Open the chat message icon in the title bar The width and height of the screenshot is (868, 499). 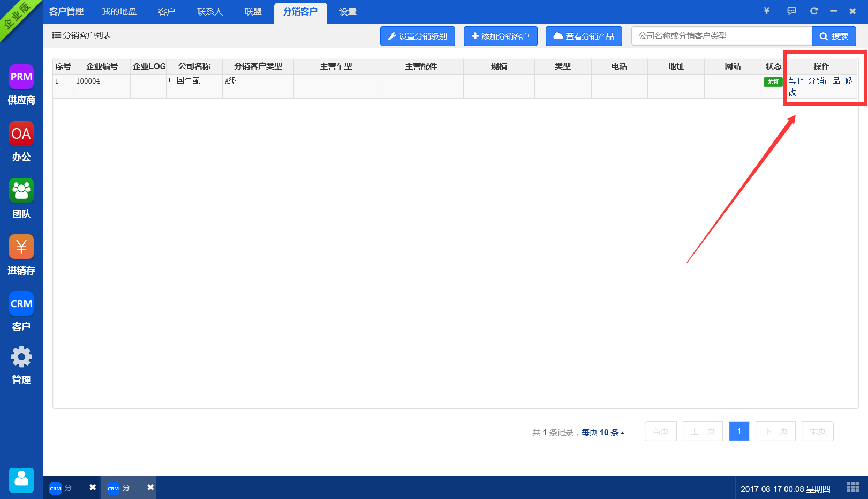(791, 11)
